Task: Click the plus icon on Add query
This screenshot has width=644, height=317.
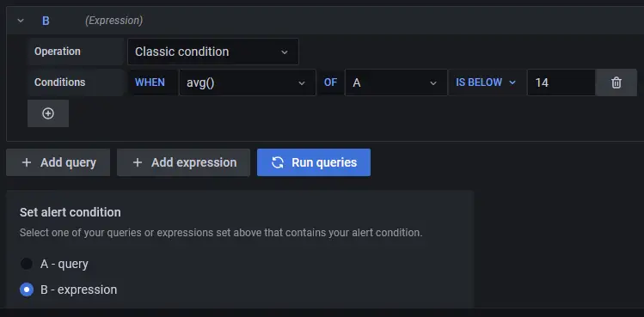Action: (x=27, y=162)
